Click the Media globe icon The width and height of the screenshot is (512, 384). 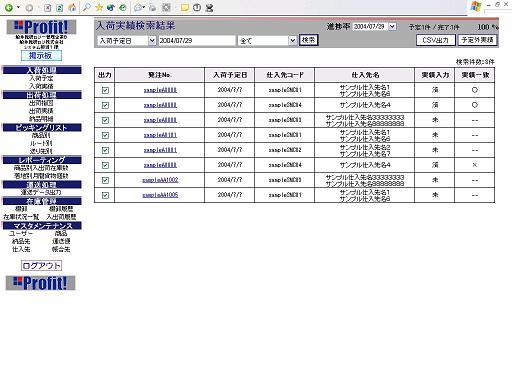pyautogui.click(x=111, y=7)
